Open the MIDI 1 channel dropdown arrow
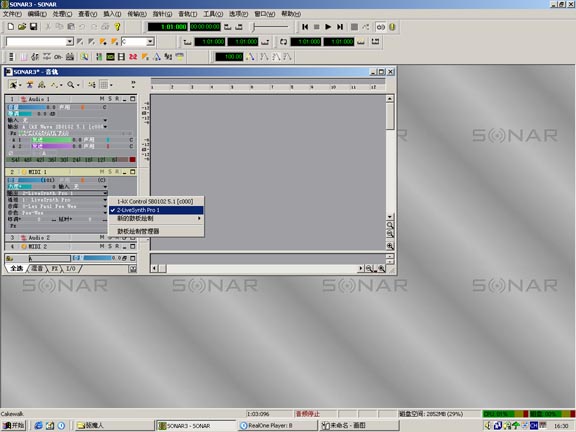The image size is (576, 432). pos(105,200)
